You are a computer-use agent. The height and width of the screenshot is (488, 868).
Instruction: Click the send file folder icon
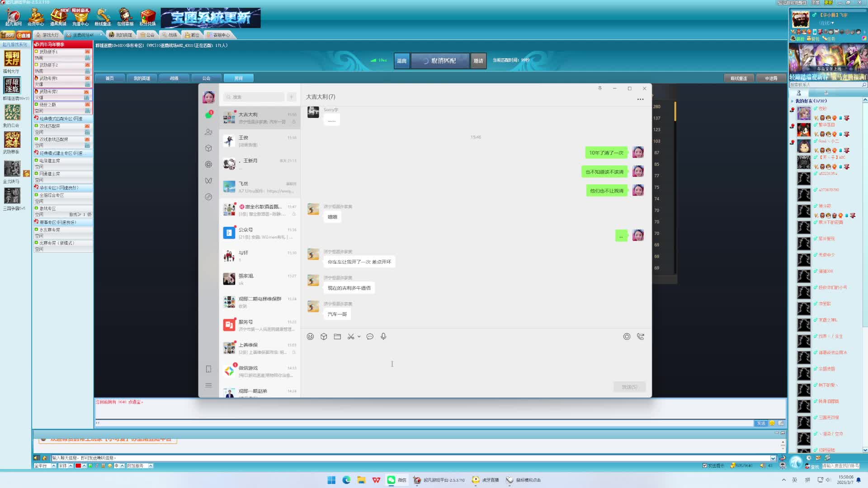coord(337,337)
